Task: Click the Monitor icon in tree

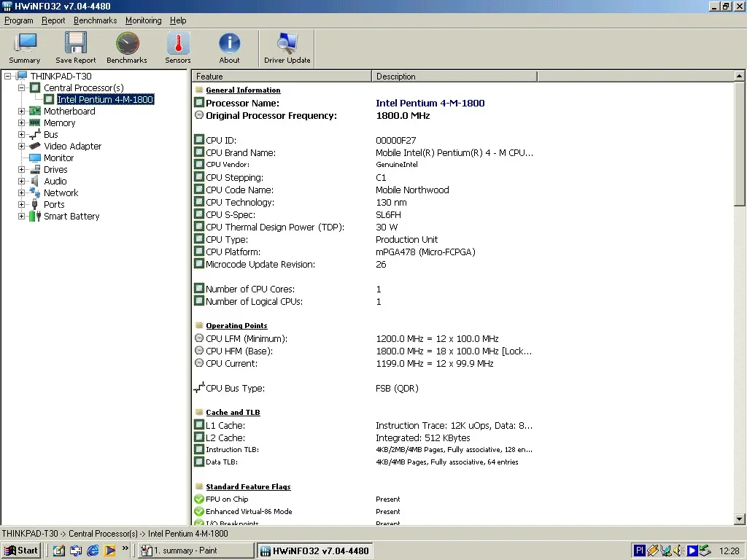Action: point(35,157)
